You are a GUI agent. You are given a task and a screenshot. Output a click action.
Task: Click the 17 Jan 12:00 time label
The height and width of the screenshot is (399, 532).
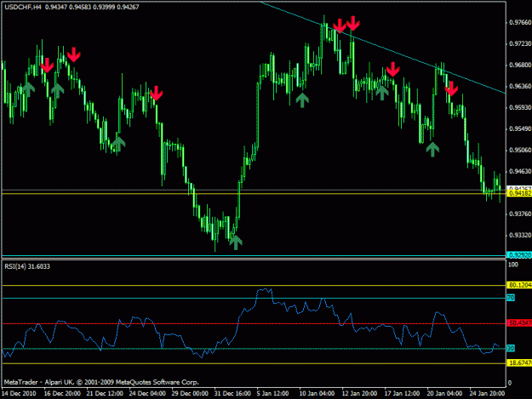[x=402, y=394]
